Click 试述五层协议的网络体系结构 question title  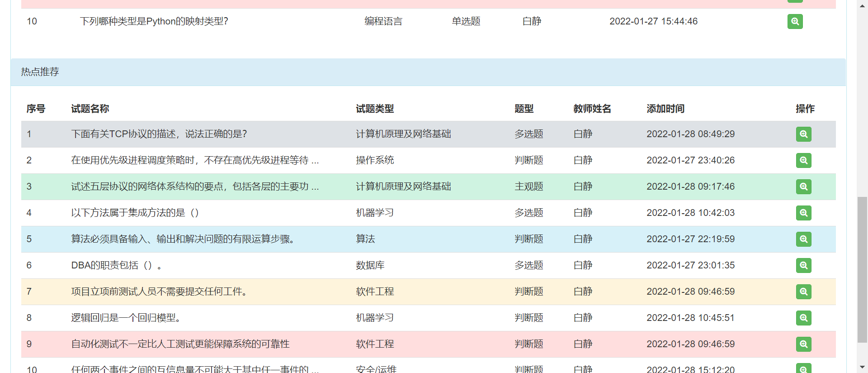(x=195, y=186)
